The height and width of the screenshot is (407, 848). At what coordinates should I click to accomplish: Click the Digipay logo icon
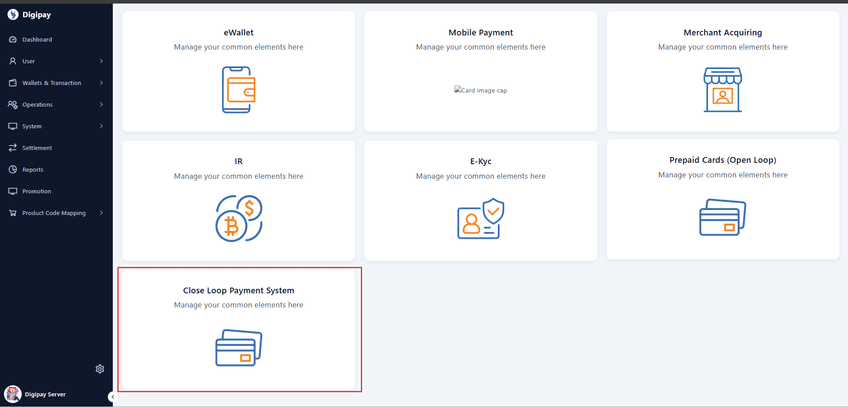tap(13, 15)
